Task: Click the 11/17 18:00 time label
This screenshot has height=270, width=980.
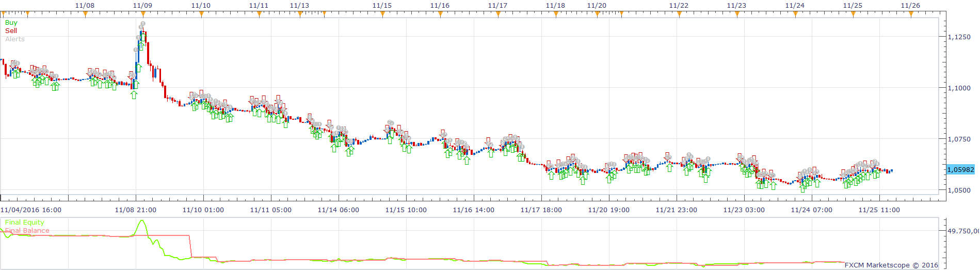Action: click(x=541, y=210)
